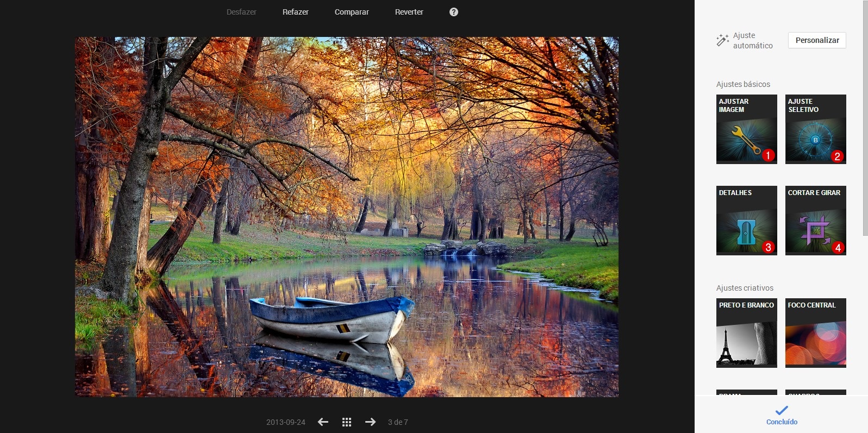
Task: Click Reverter to revert changes
Action: click(x=409, y=12)
